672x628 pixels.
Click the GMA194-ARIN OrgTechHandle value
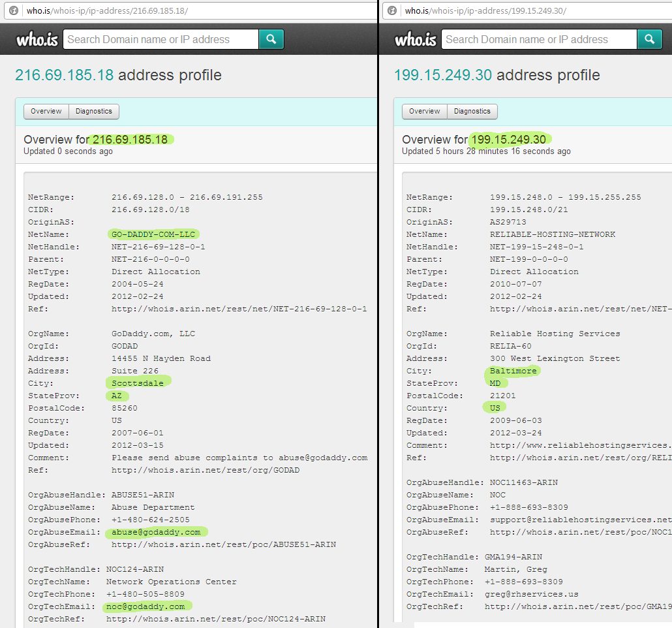[x=513, y=557]
